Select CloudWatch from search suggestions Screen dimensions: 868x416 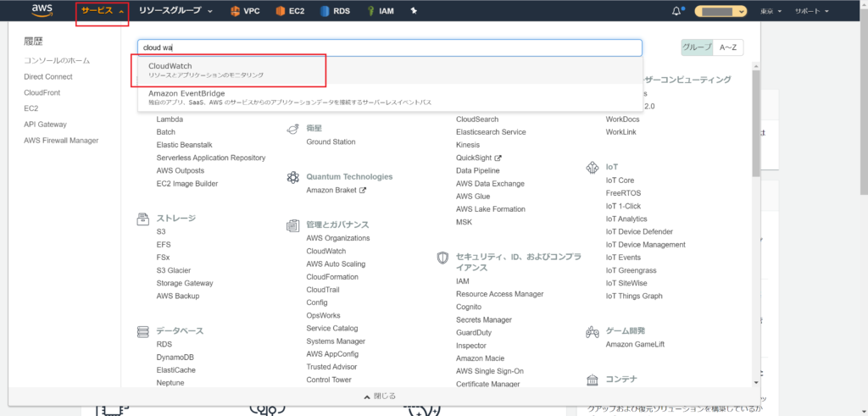click(x=229, y=70)
